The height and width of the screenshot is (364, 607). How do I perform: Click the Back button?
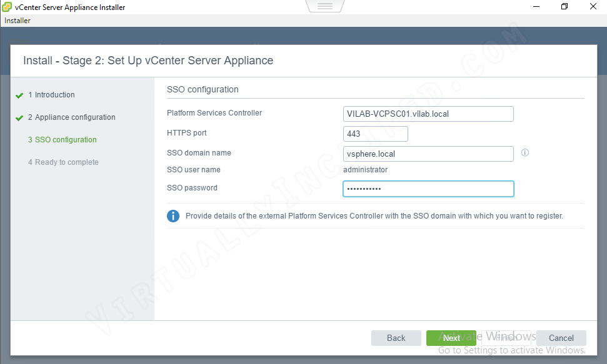click(x=396, y=338)
